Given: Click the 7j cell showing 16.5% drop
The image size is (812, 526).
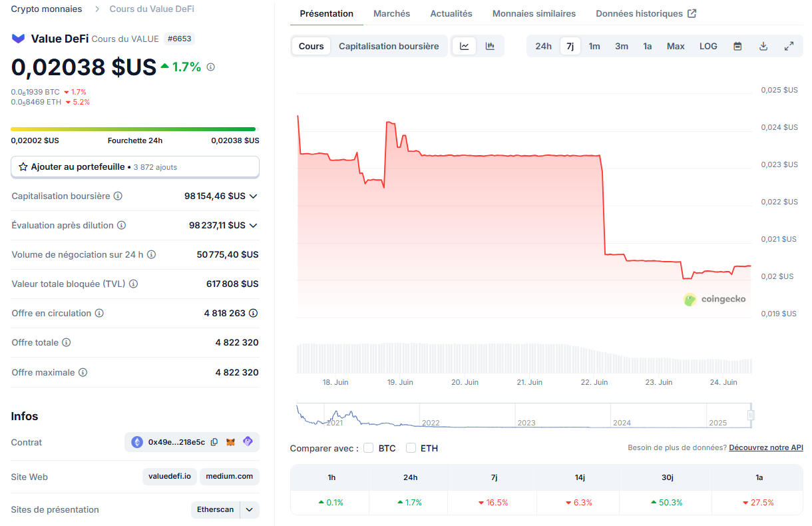Looking at the screenshot, I should [493, 503].
